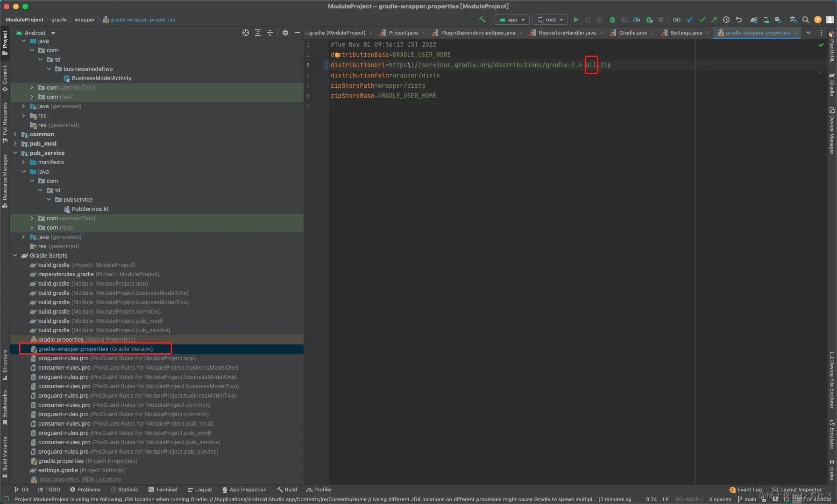Screen dimensions: 837x504
Task: Click the Make Project hammer icon
Action: click(x=482, y=20)
